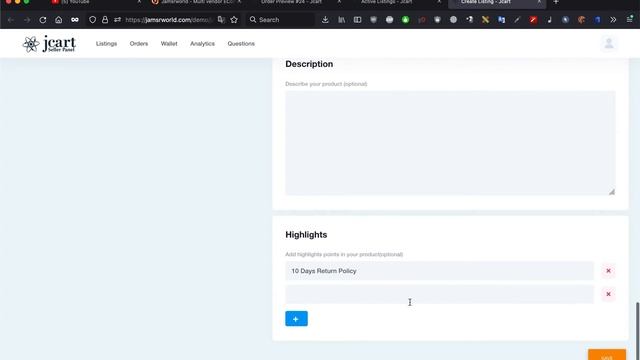Click into the product description text area
Viewport: 640px width, 360px height.
[450, 143]
